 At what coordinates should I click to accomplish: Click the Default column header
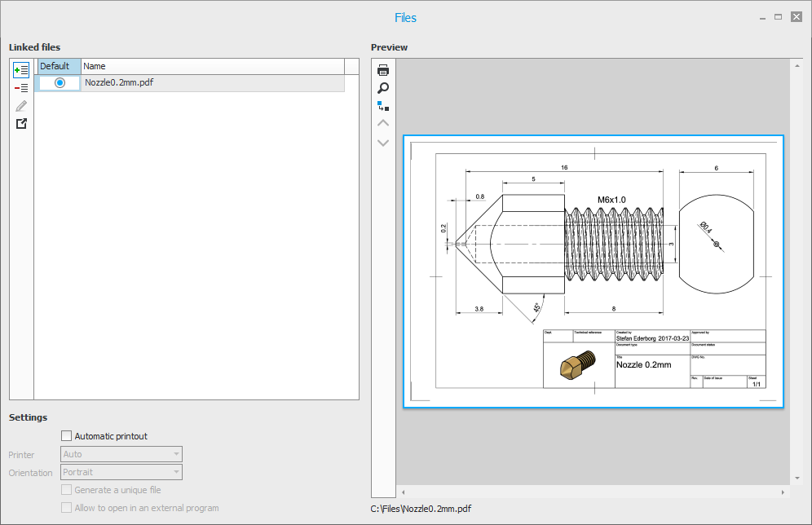(x=59, y=66)
